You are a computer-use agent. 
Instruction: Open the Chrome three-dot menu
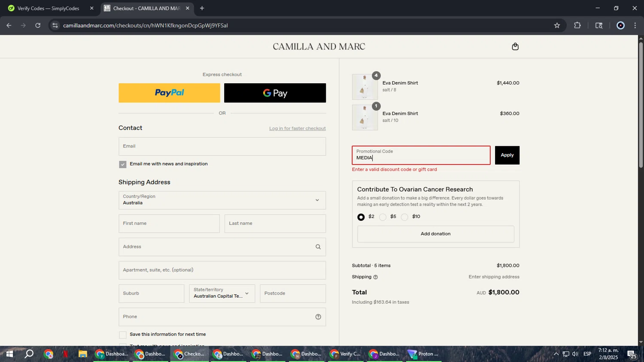[x=635, y=25]
